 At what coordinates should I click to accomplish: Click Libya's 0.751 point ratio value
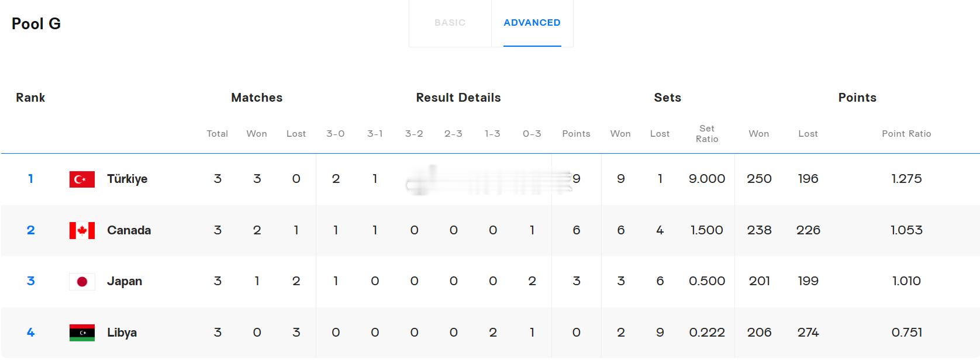(x=906, y=333)
